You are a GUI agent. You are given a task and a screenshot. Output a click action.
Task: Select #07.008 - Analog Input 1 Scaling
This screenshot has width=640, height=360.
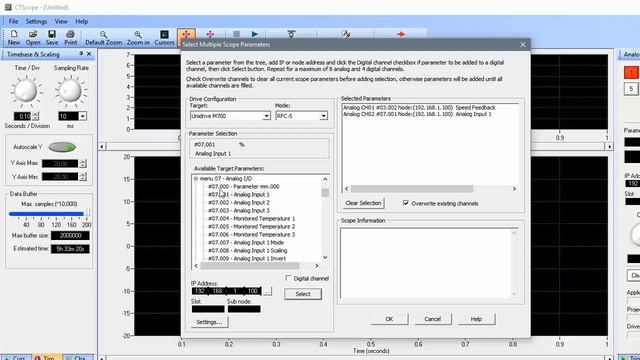(248, 251)
